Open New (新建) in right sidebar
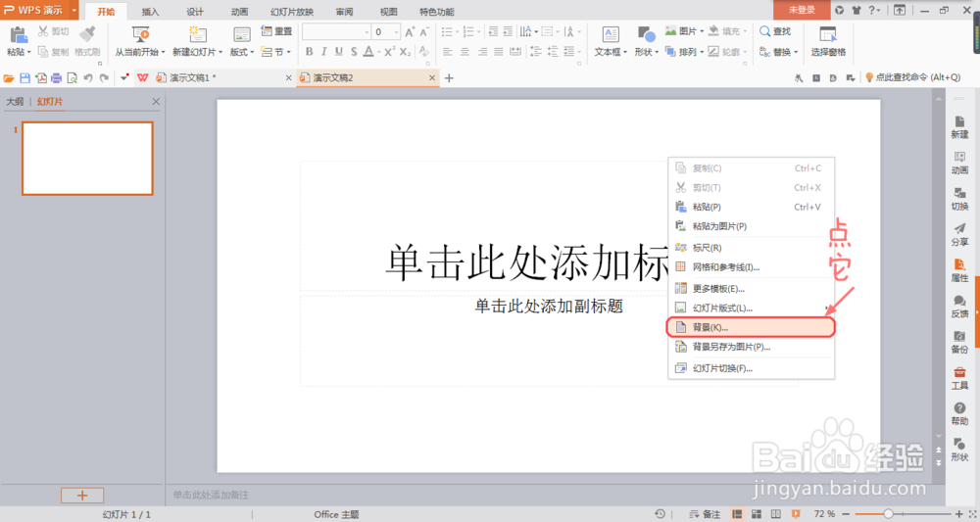This screenshot has height=522, width=980. pyautogui.click(x=959, y=127)
